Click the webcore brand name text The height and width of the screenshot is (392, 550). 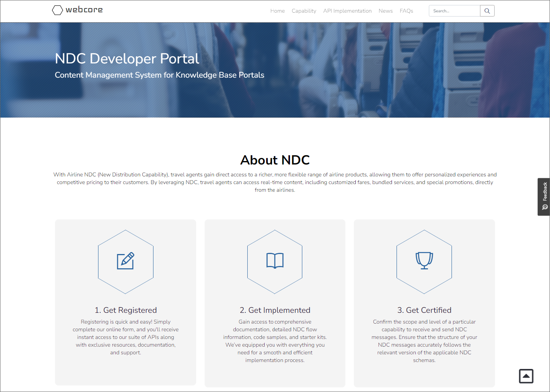pyautogui.click(x=84, y=10)
